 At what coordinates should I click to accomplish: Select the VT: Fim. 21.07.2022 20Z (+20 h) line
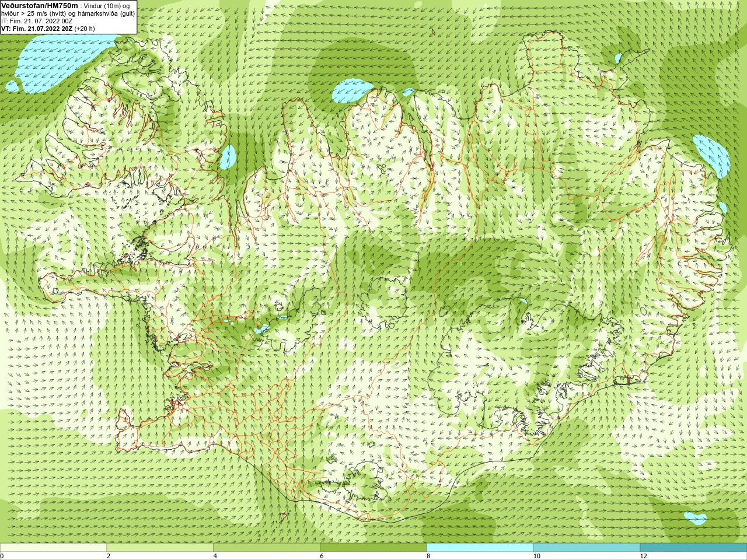[48, 28]
